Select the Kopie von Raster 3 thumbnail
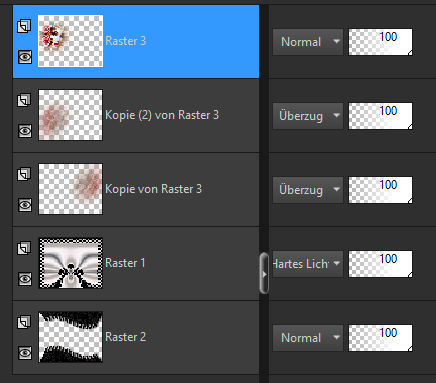436x383 pixels. [70, 189]
